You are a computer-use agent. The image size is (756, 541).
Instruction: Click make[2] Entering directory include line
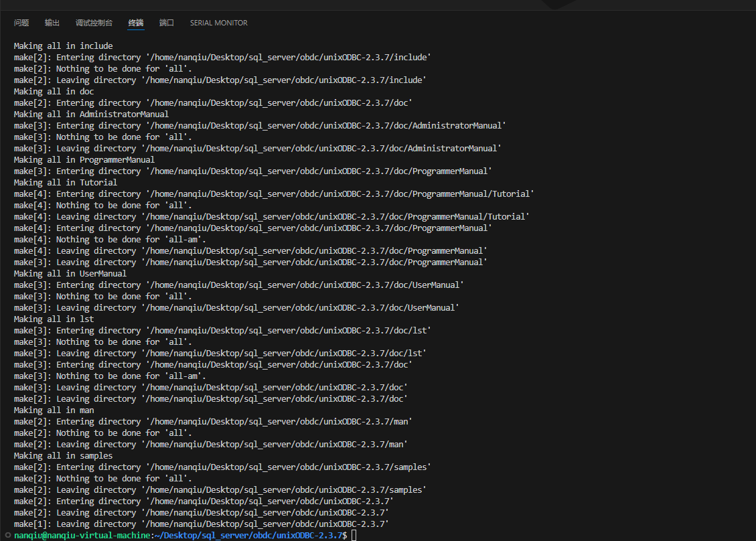[x=222, y=58]
